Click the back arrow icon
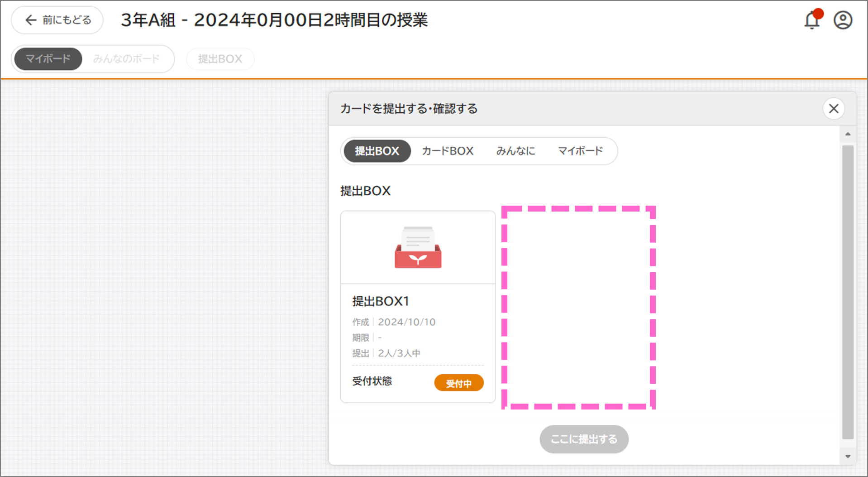 click(x=31, y=20)
